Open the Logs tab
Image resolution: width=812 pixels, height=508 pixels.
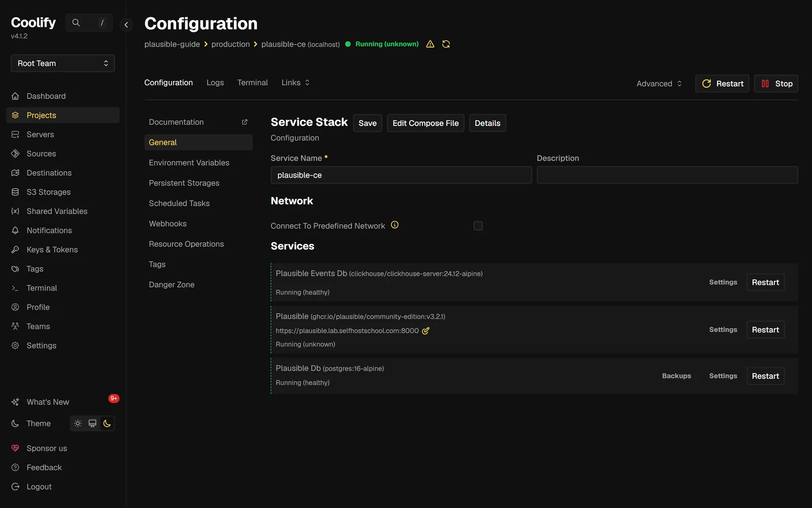coord(215,83)
